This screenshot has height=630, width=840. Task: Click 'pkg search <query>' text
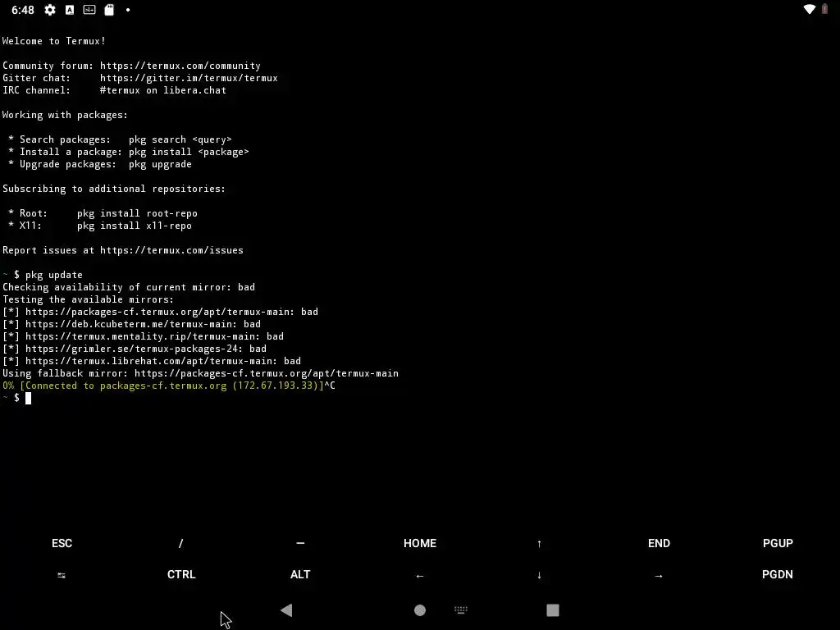click(x=180, y=139)
